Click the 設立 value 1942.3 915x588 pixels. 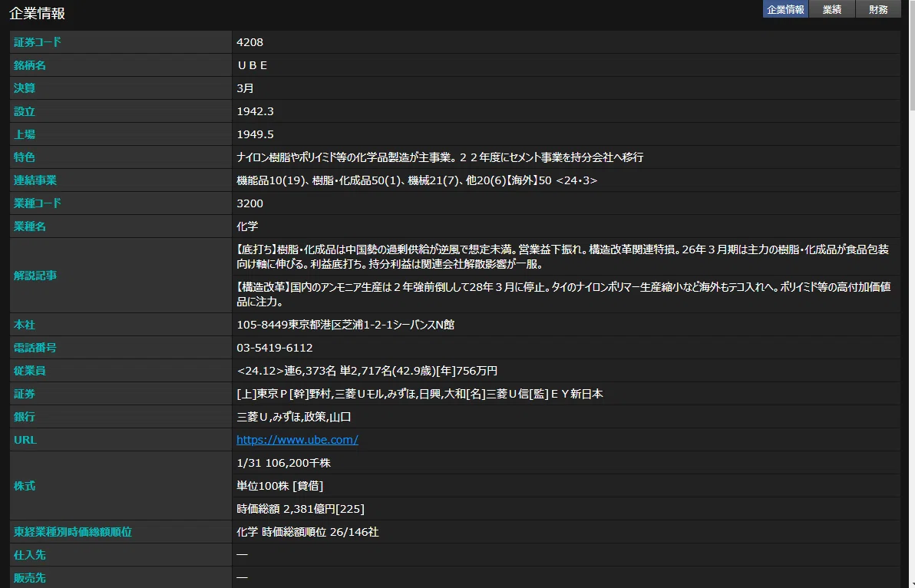255,111
